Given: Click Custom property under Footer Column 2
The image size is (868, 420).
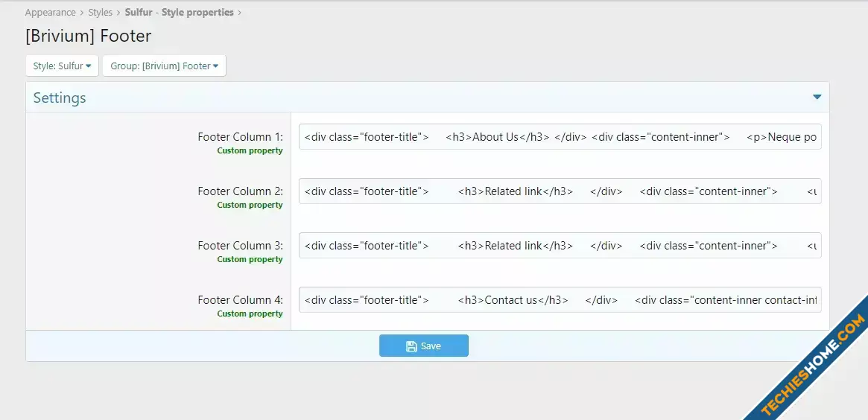Looking at the screenshot, I should click(x=250, y=205).
